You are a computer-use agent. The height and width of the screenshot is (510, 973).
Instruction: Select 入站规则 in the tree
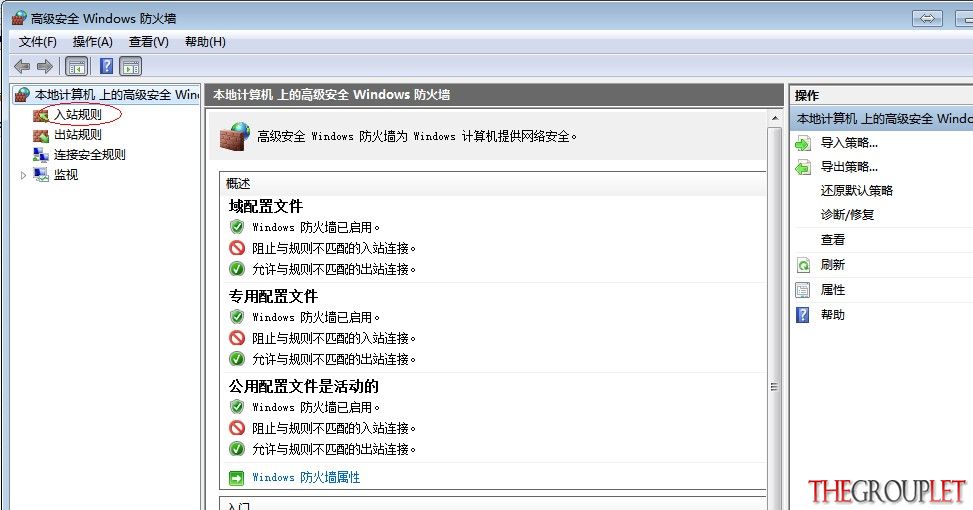click(78, 115)
